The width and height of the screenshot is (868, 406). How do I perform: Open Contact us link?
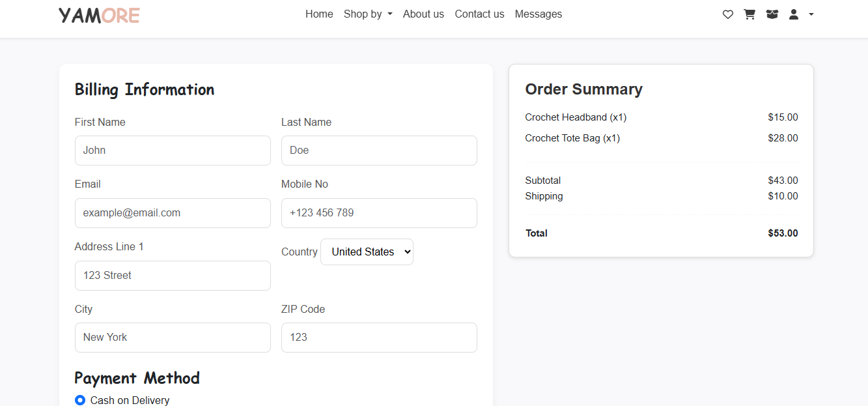coord(479,14)
